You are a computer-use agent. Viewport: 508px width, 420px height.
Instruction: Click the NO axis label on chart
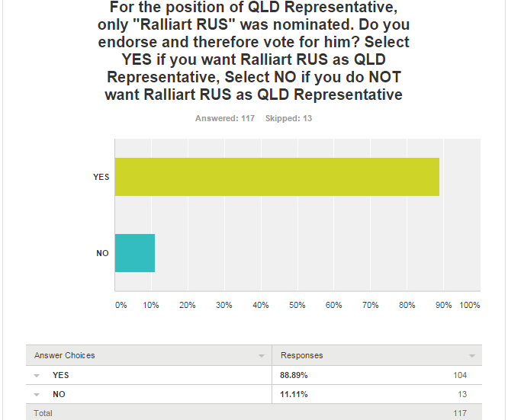(102, 253)
